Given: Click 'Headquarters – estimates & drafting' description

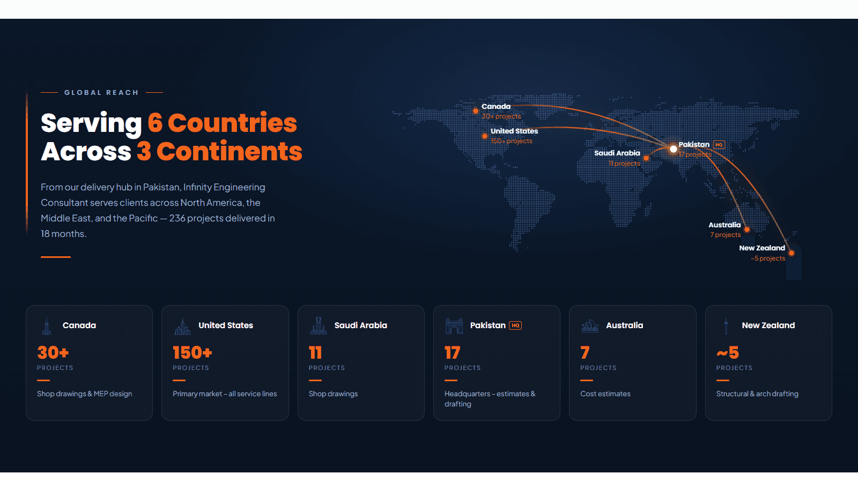Looking at the screenshot, I should [490, 399].
